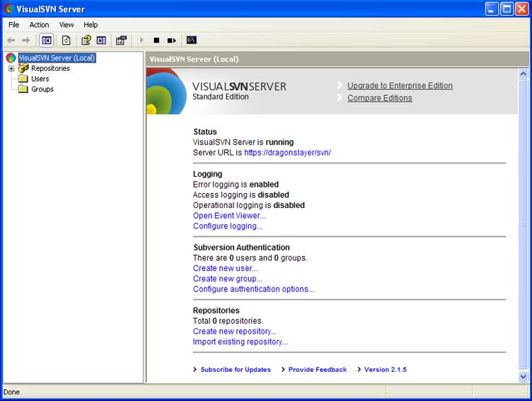Click the Refresh toolbar icon
The width and height of the screenshot is (532, 401).
(66, 40)
